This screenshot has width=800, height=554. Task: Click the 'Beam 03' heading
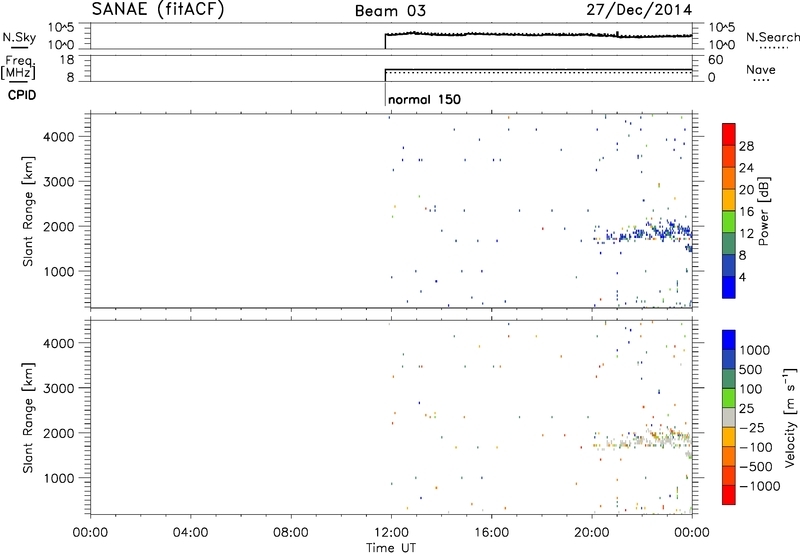390,11
